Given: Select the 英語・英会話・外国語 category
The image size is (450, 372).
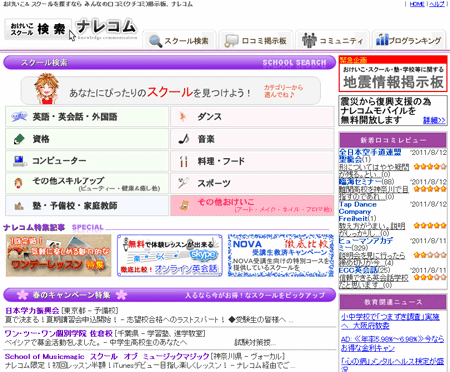Looking at the screenshot, I should tap(87, 117).
